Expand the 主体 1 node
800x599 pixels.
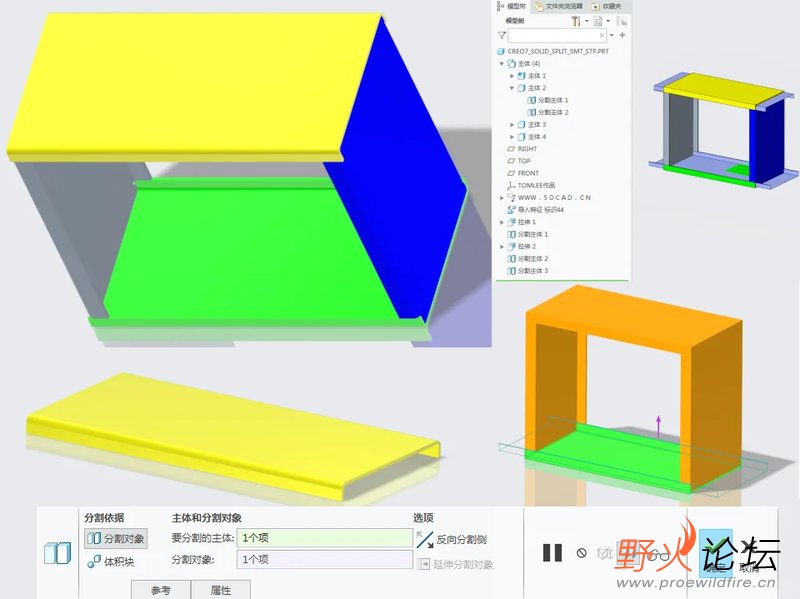pos(512,76)
